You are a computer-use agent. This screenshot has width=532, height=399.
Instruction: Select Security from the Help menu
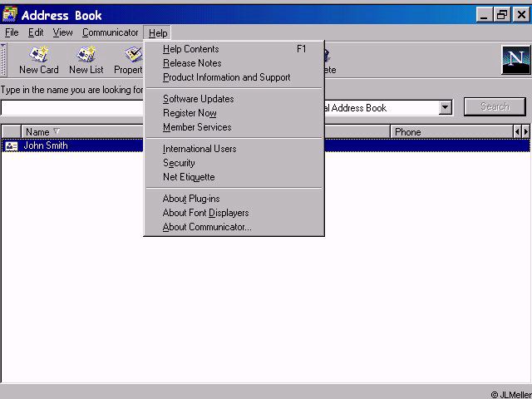pyautogui.click(x=234, y=163)
